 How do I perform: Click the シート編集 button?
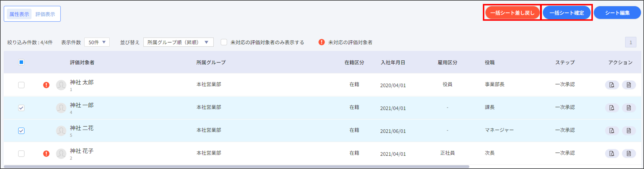click(617, 13)
